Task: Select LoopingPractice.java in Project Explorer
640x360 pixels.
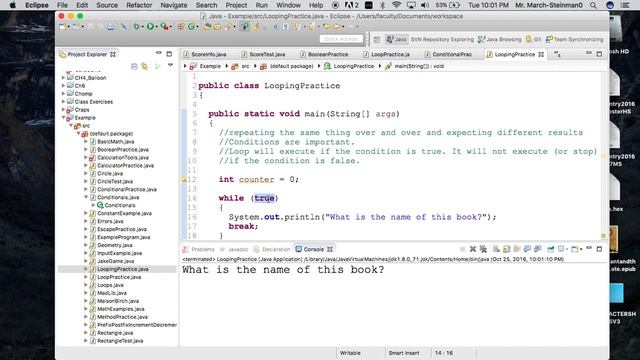Action: click(x=122, y=269)
